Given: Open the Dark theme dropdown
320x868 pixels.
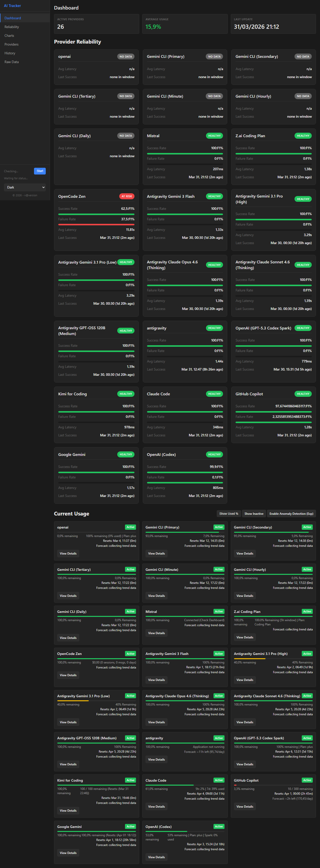Looking at the screenshot, I should pyautogui.click(x=25, y=187).
